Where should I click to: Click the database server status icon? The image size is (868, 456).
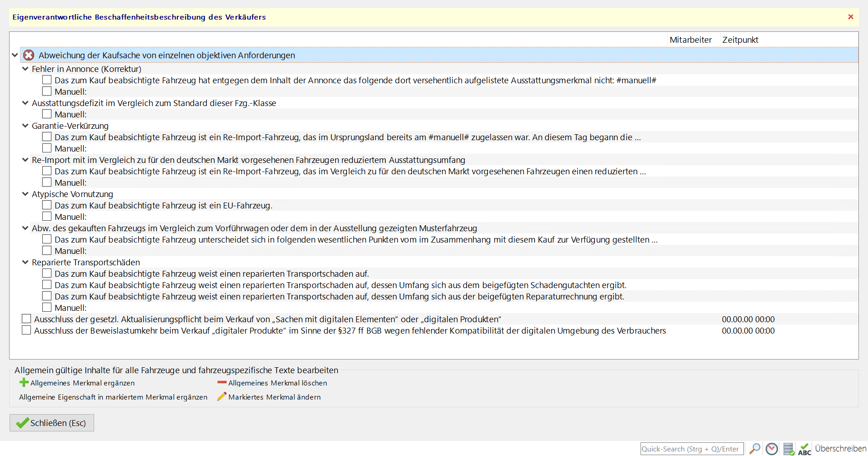789,449
